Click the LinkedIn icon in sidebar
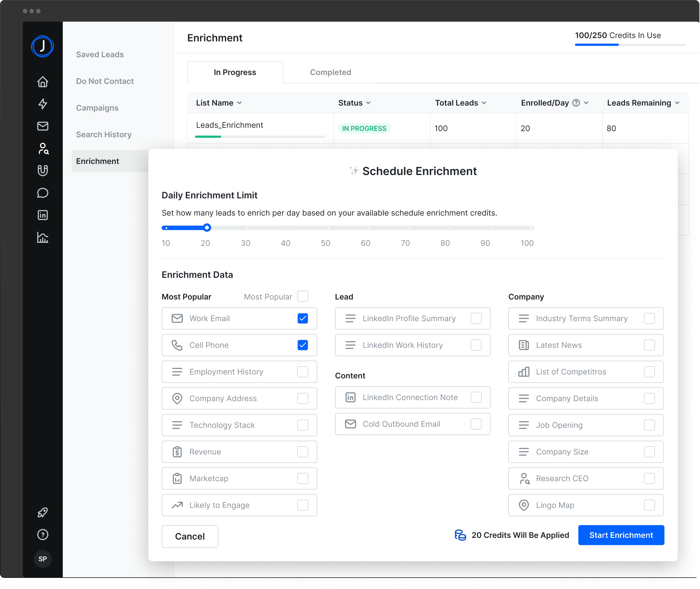Screen dimensions: 700x589 [x=43, y=215]
